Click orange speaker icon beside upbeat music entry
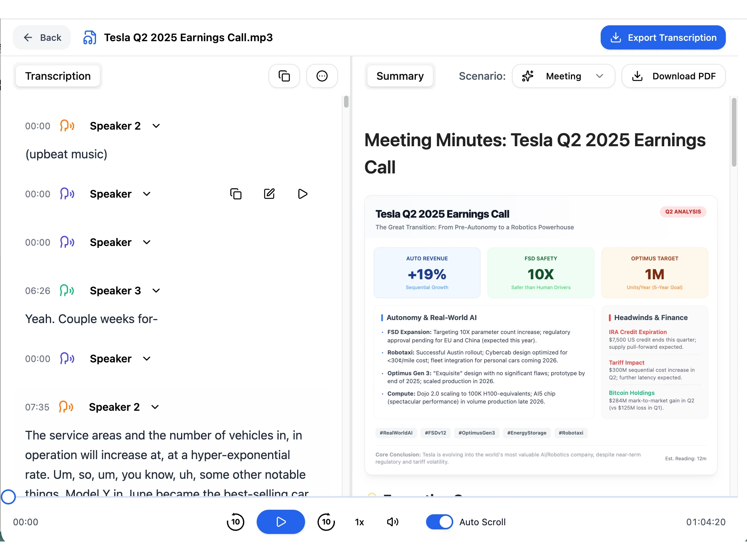Screen dimensions: 747x560 [x=67, y=126]
